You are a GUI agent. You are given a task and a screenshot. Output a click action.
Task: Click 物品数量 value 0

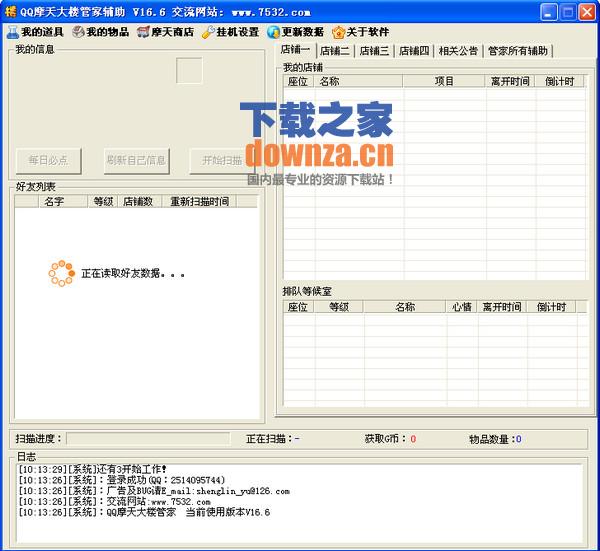click(518, 439)
